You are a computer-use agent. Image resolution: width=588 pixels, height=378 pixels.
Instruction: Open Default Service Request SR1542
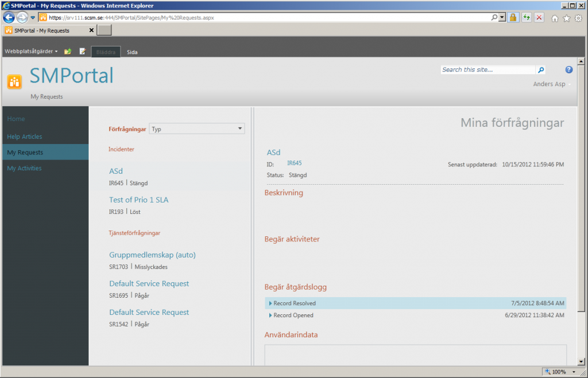tap(149, 313)
